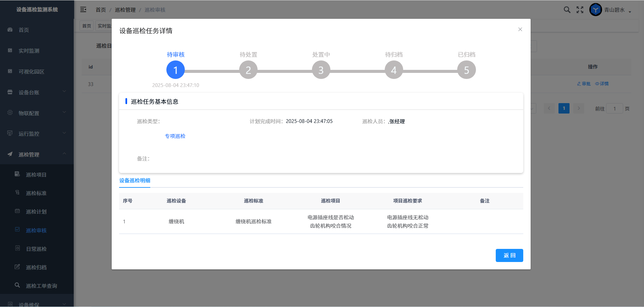Click the 专项巡检 link
Screen dimensions: 644x307
tap(175, 136)
